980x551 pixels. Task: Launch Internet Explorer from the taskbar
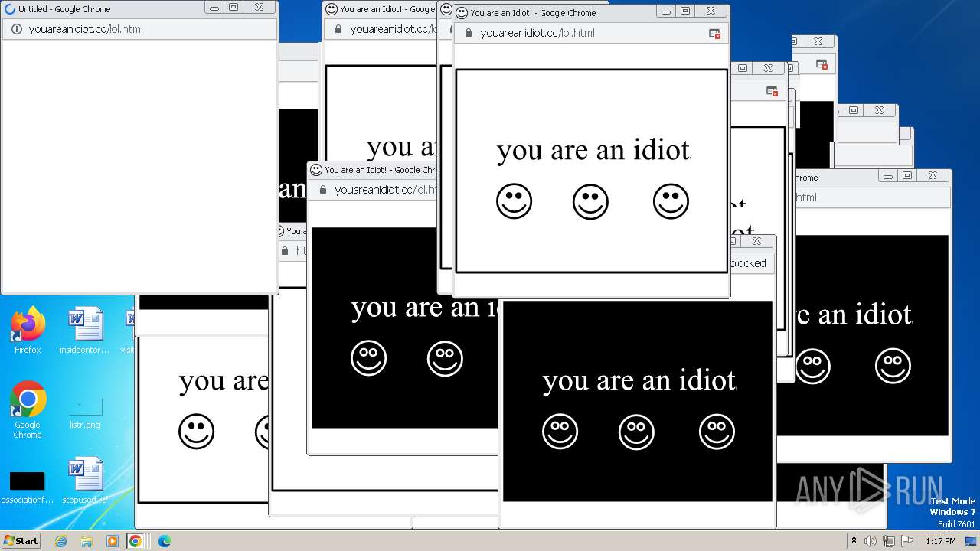coord(61,541)
